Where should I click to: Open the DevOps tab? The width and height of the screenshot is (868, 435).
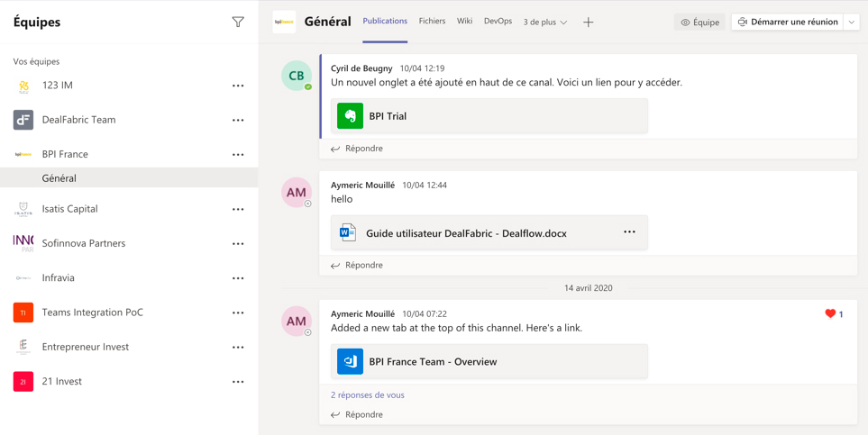point(498,21)
